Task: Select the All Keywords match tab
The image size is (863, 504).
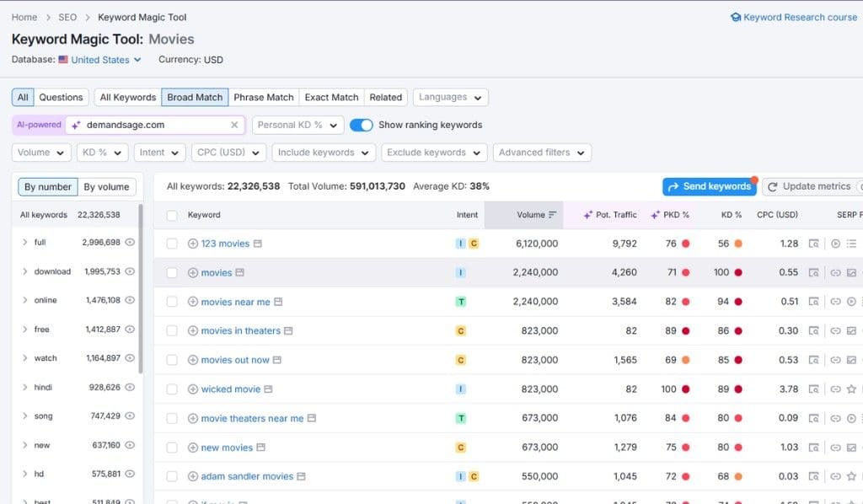Action: pyautogui.click(x=128, y=98)
